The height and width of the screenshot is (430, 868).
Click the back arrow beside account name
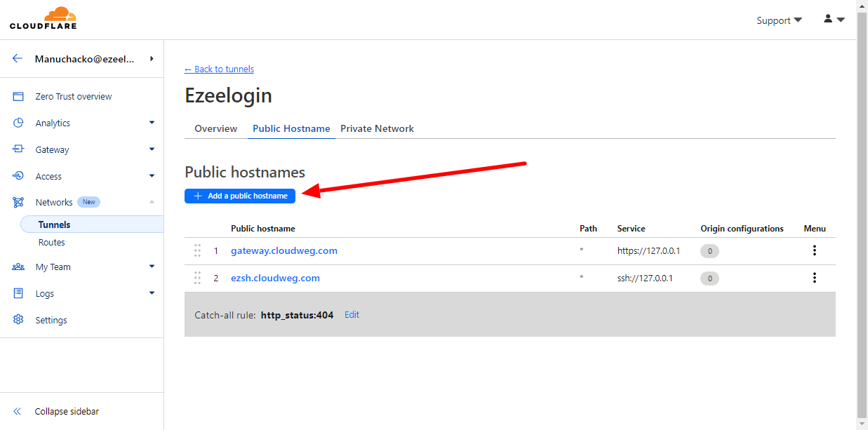[x=18, y=59]
